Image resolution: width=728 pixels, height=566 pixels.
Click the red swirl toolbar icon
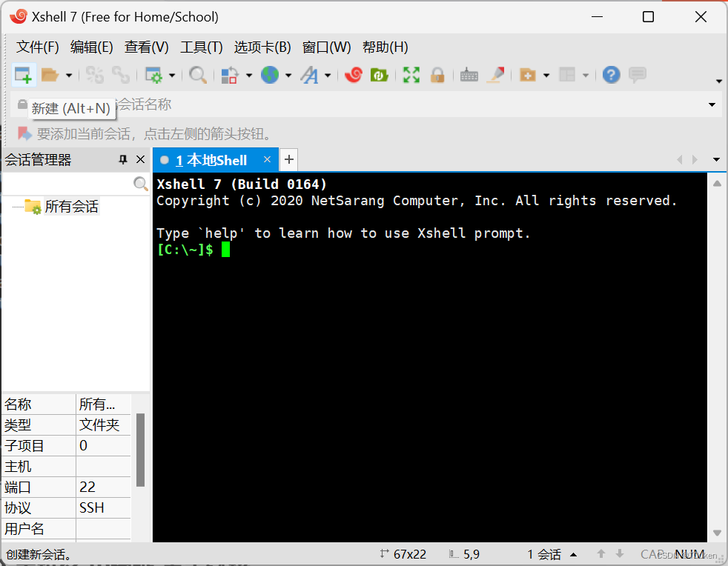tap(354, 75)
